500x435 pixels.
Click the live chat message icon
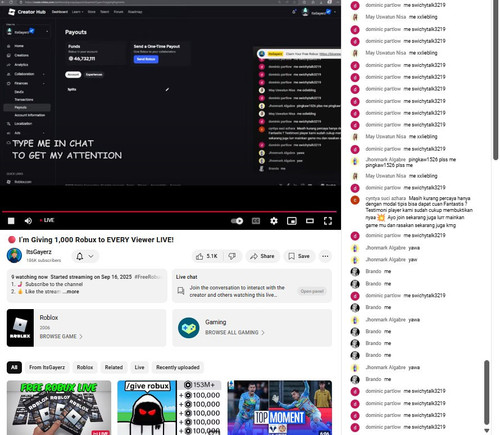[x=181, y=291]
